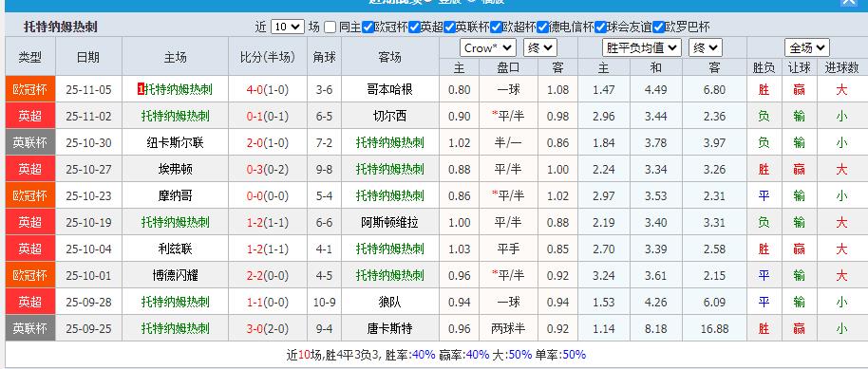Open the 利兹联 team link

[175, 249]
